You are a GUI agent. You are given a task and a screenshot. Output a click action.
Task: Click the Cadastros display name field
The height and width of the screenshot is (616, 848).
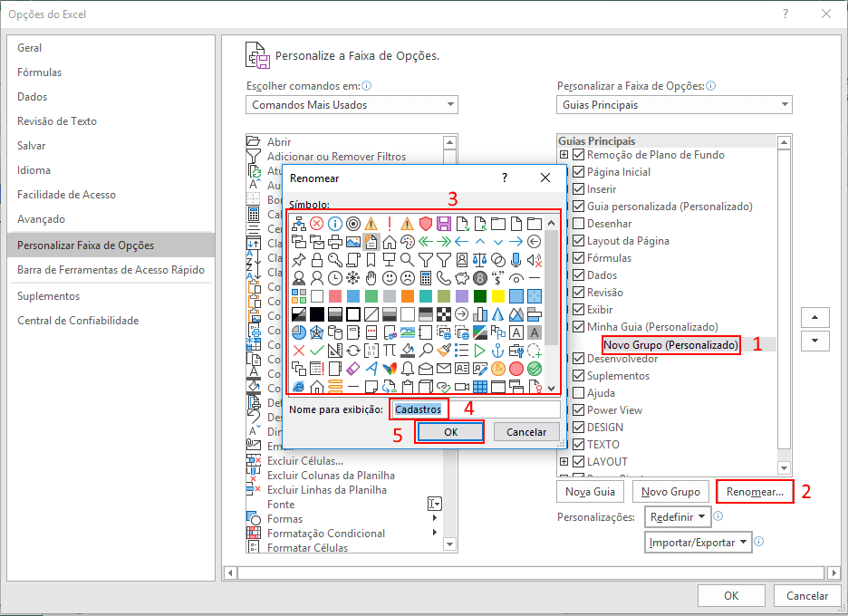[x=419, y=409]
